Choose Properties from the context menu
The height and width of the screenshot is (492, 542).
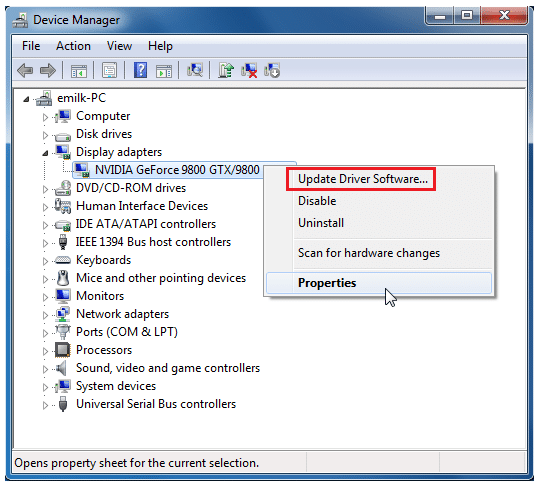tap(379, 283)
